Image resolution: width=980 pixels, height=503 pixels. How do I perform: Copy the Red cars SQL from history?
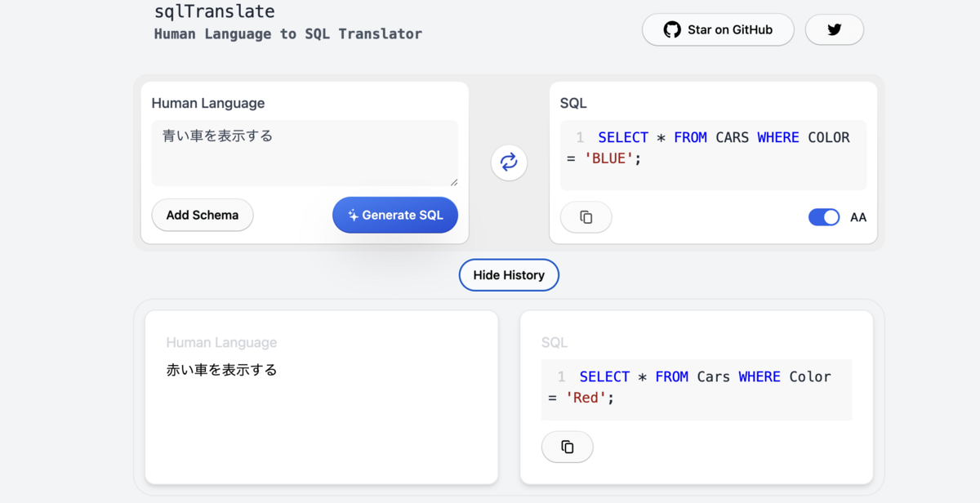(x=567, y=447)
